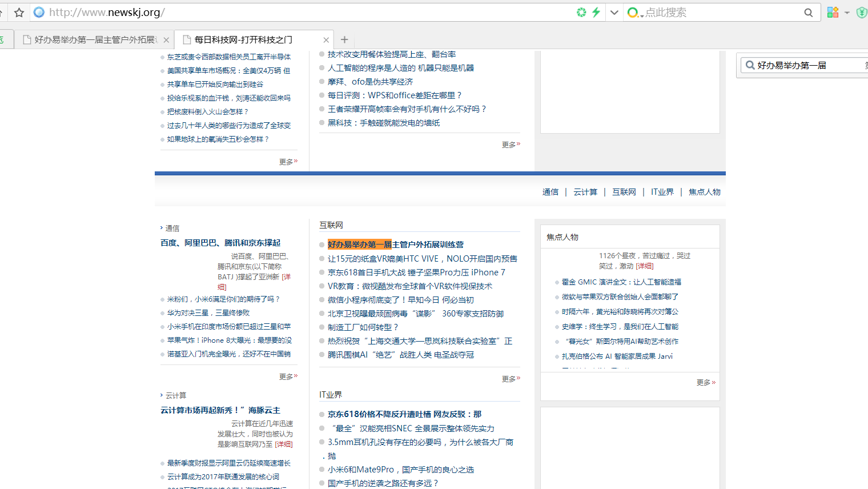Viewport: 868px width, 489px height.
Task: Expand the address bar history dropdown
Action: 614,13
